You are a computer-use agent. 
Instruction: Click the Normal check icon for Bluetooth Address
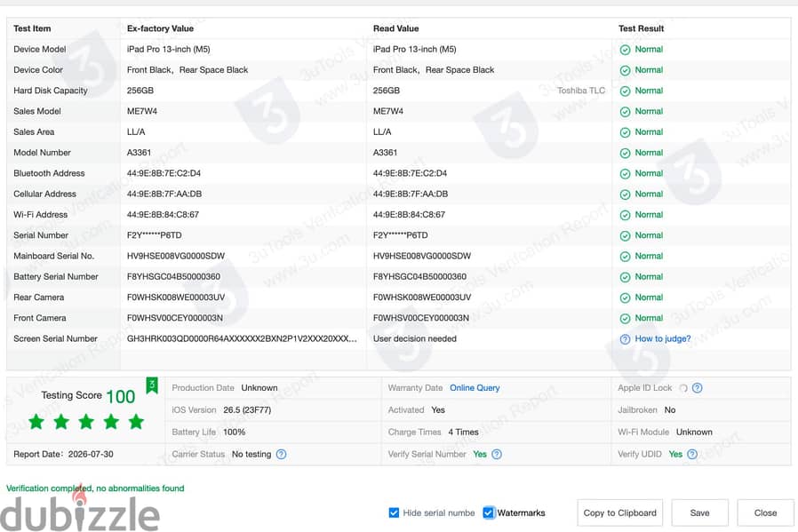click(625, 173)
